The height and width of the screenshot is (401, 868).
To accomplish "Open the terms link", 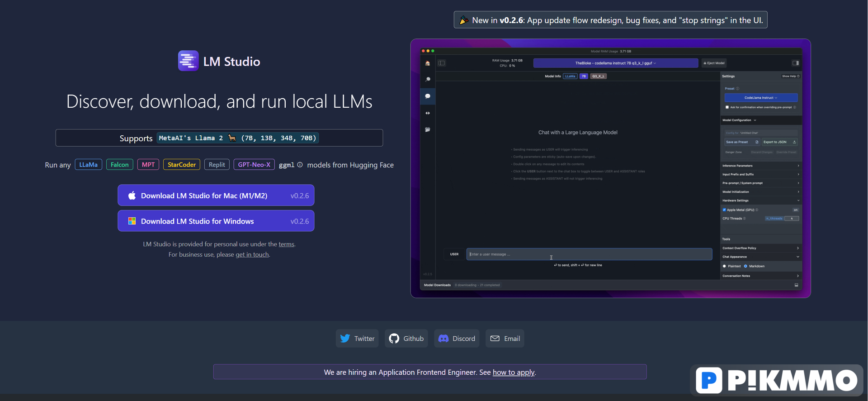I will point(286,244).
